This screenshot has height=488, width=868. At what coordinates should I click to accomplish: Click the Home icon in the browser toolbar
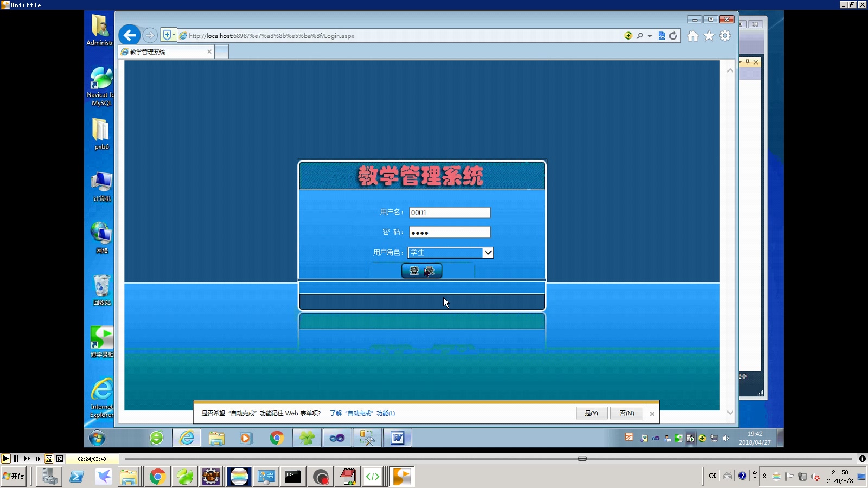693,36
